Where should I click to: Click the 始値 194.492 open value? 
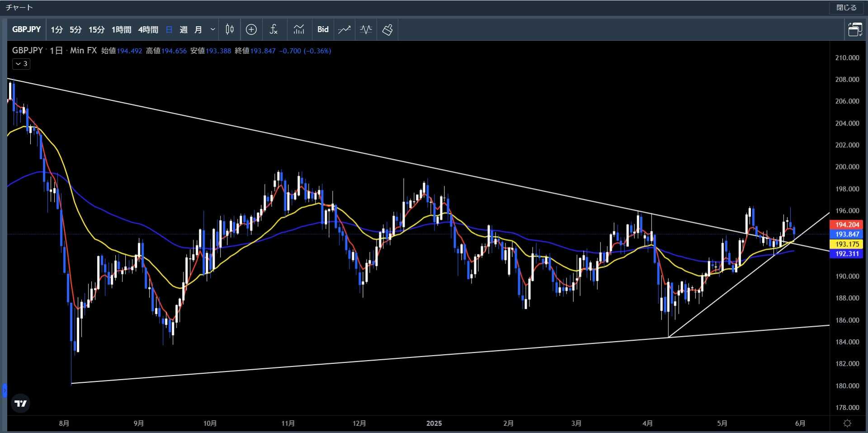pyautogui.click(x=122, y=51)
